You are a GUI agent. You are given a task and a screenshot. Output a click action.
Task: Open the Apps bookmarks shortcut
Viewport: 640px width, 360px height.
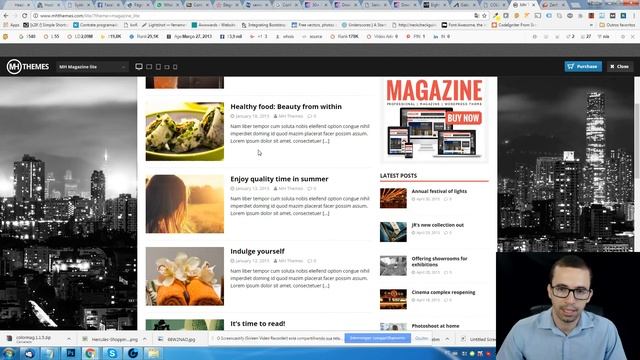click(11, 25)
